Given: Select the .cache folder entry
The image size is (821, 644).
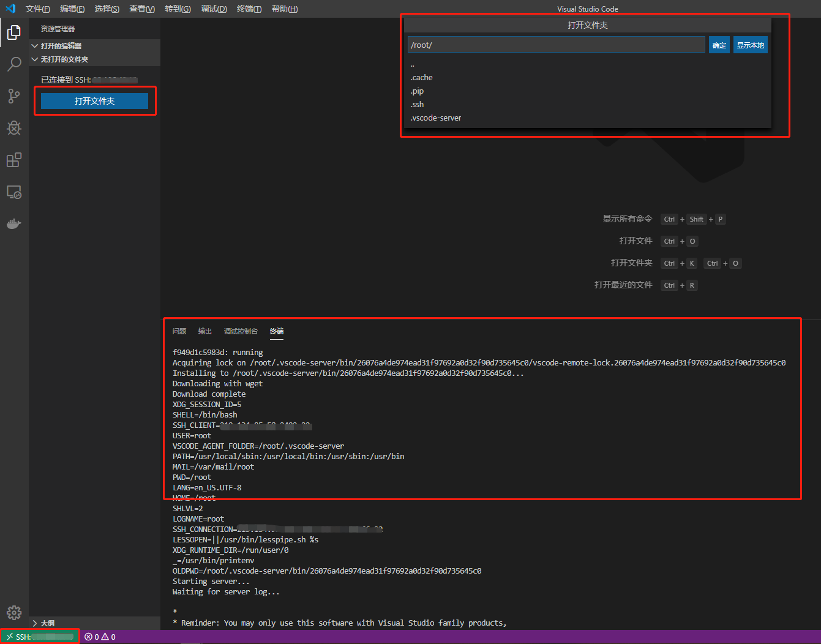Looking at the screenshot, I should coord(588,78).
